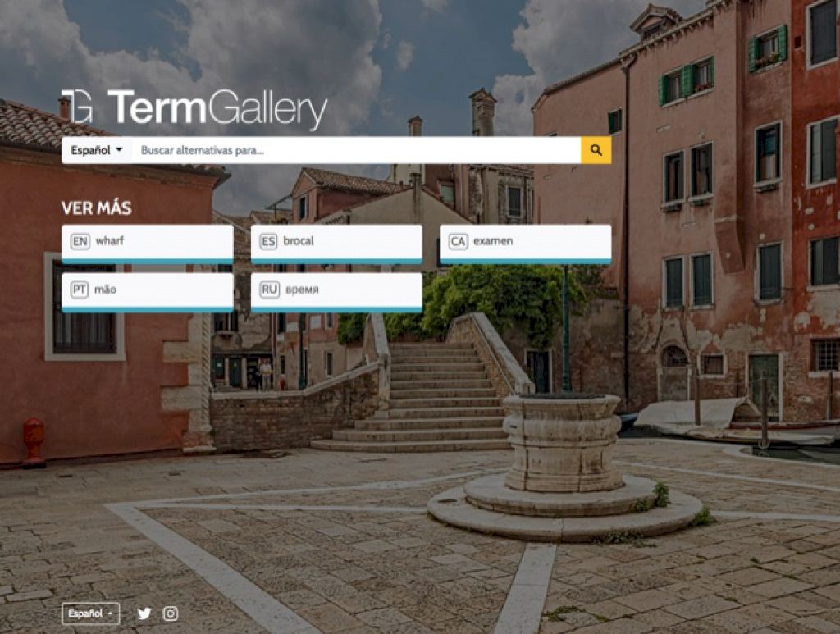The height and width of the screenshot is (634, 840).
Task: Open the 'wharf' term card
Action: [x=148, y=244]
